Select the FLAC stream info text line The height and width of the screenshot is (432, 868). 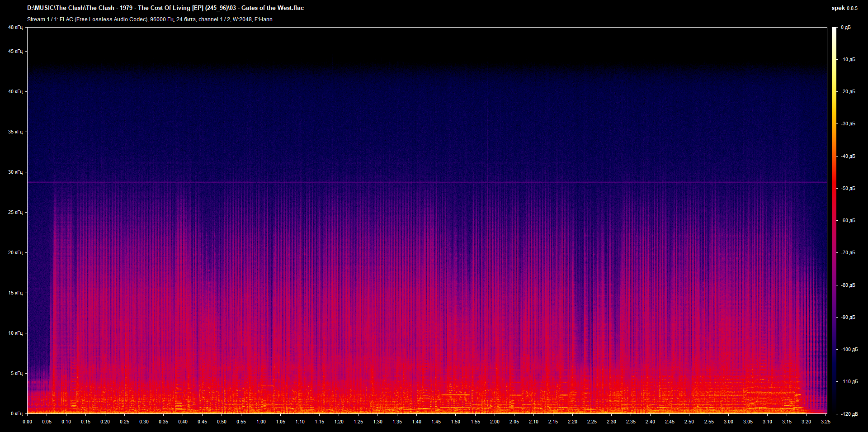tap(149, 19)
